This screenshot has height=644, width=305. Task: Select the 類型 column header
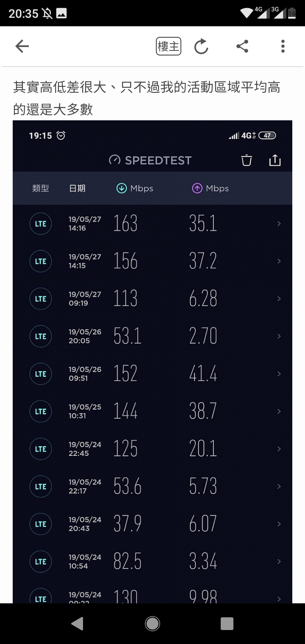[x=41, y=189]
